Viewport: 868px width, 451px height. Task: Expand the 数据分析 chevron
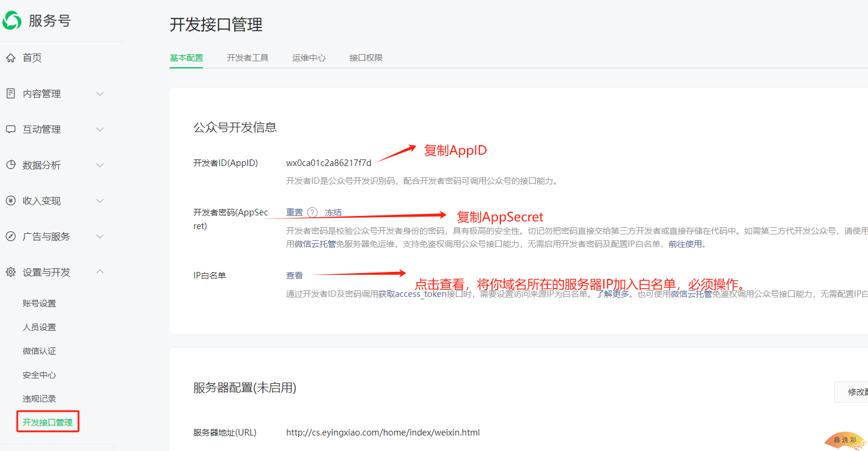(100, 165)
